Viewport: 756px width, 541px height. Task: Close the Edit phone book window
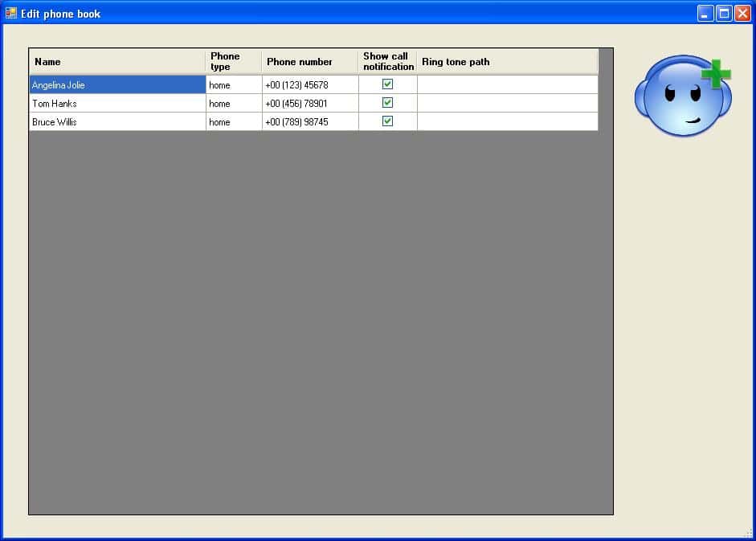[x=742, y=13]
